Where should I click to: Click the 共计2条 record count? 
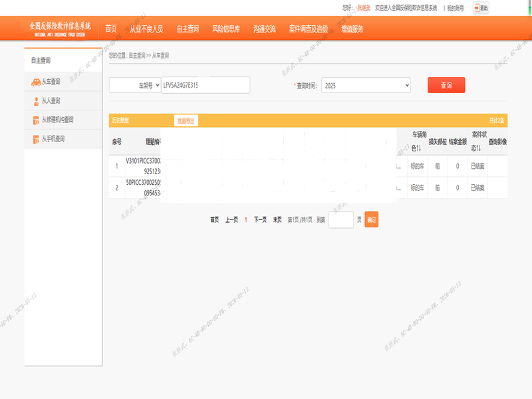pyautogui.click(x=497, y=120)
